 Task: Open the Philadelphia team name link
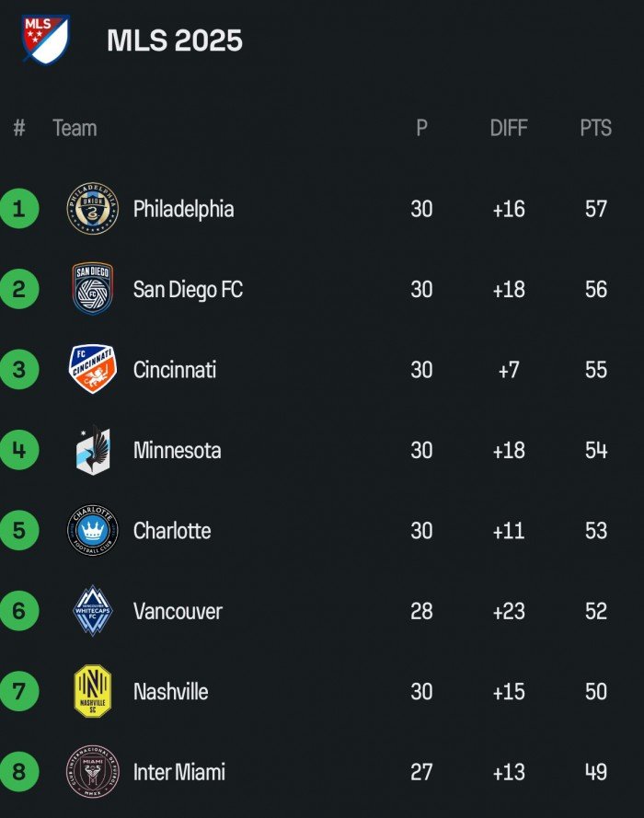coord(183,209)
